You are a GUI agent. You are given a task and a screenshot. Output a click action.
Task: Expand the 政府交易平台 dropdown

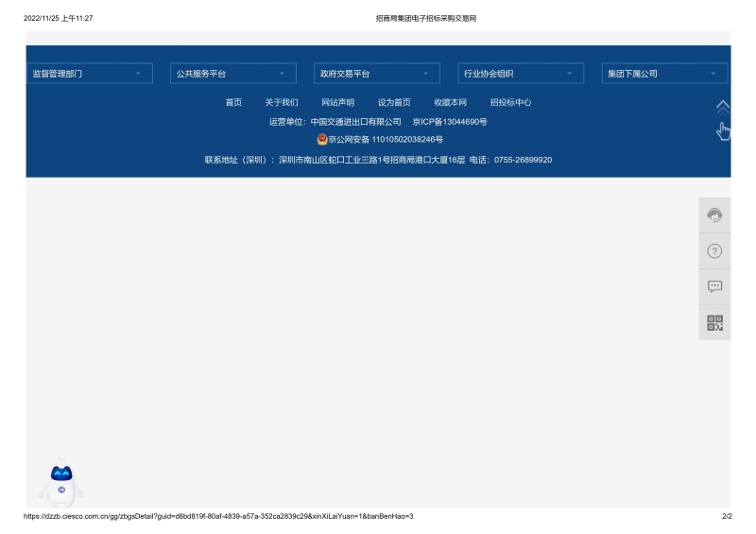(x=377, y=74)
